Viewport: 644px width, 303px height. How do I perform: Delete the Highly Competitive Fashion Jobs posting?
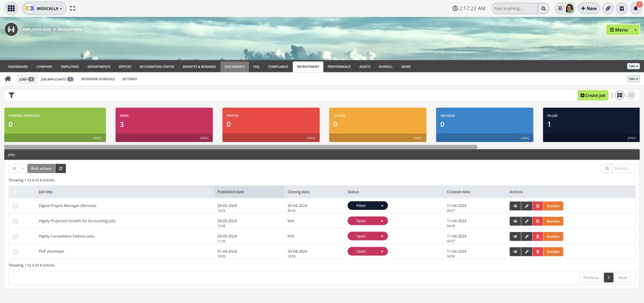(538, 236)
